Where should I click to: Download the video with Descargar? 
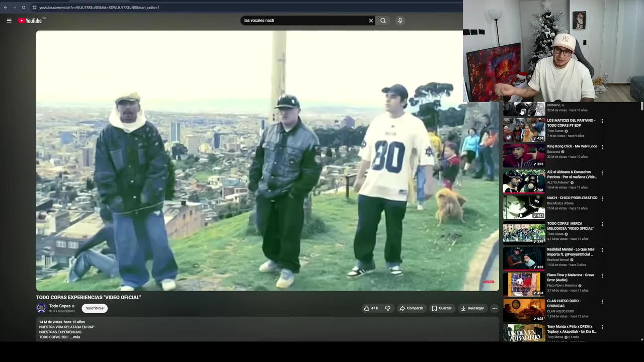(x=472, y=308)
